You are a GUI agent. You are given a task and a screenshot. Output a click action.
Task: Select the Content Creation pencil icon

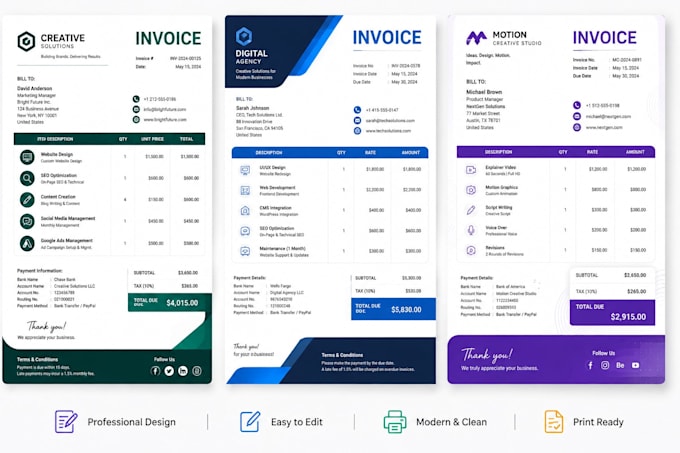point(27,199)
